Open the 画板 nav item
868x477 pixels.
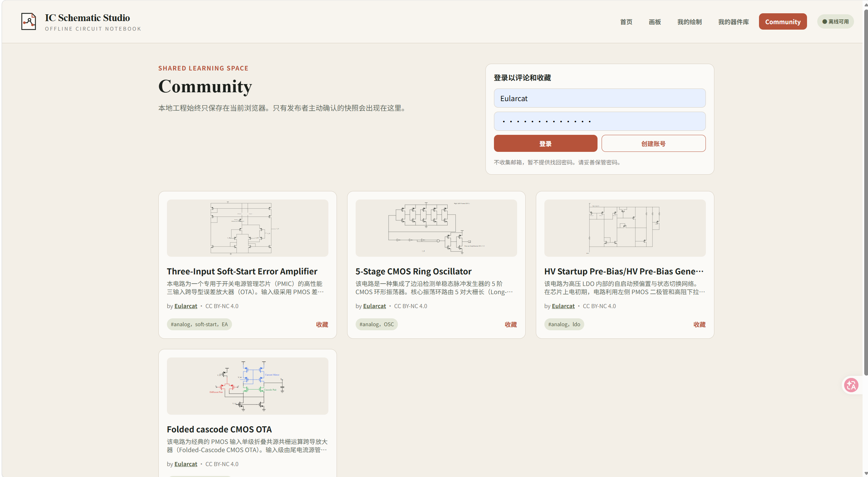pyautogui.click(x=655, y=22)
